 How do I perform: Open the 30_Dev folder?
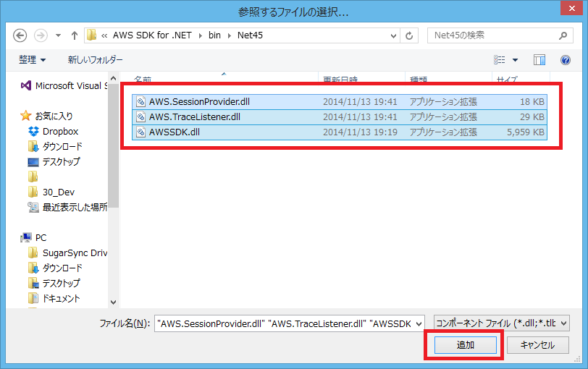51,192
